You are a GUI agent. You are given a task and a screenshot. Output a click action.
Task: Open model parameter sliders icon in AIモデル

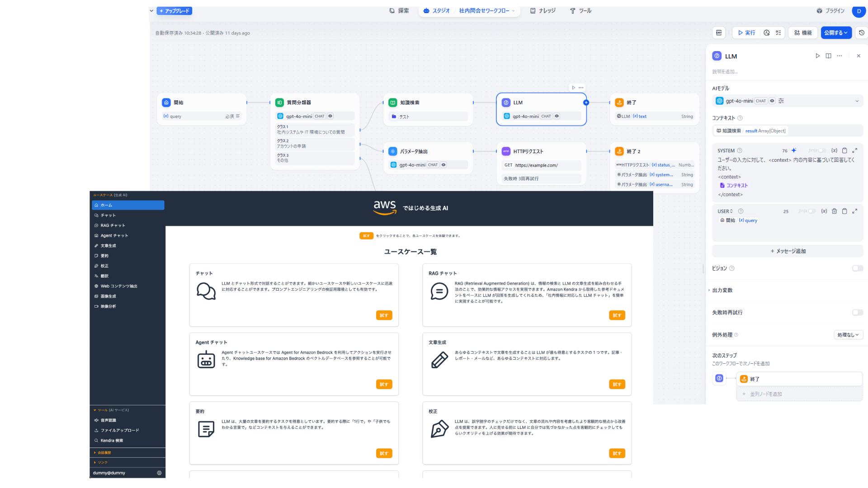click(781, 101)
